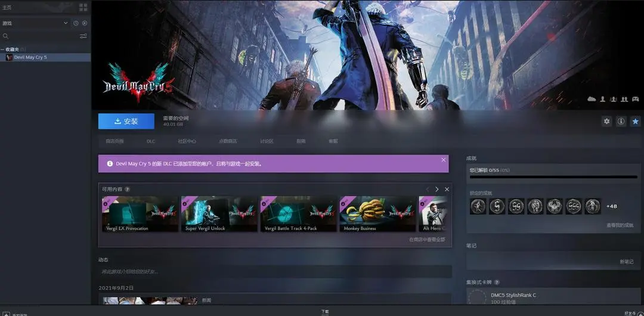The height and width of the screenshot is (316, 644).
Task: Click the SS locked achievement icon
Action: [x=516, y=206]
